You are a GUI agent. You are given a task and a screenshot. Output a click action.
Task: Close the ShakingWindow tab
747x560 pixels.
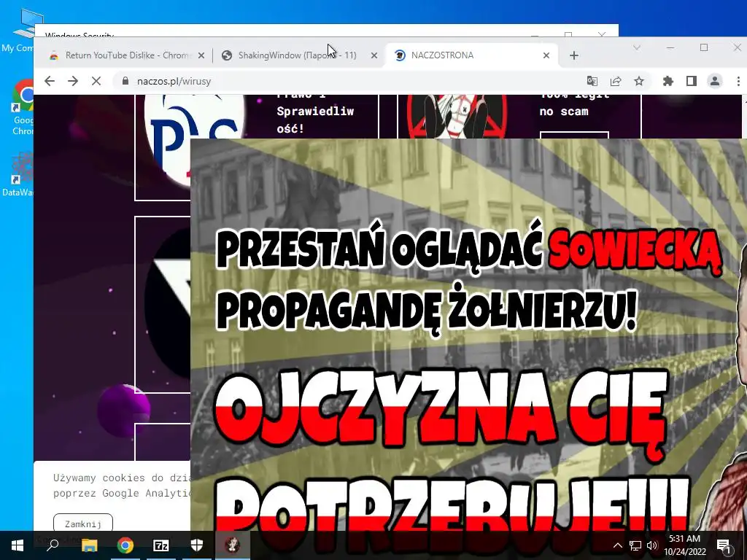pyautogui.click(x=374, y=55)
